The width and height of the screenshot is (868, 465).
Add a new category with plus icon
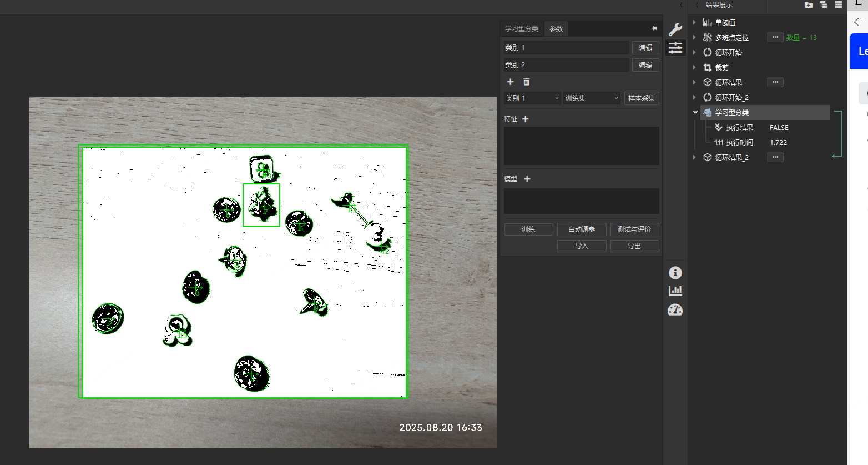pyautogui.click(x=510, y=82)
